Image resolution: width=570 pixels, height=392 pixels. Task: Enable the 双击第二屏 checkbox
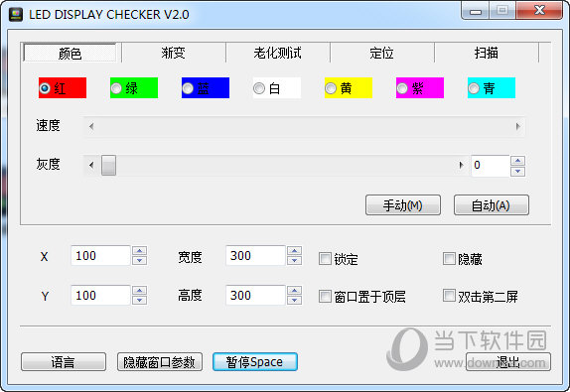(x=449, y=296)
